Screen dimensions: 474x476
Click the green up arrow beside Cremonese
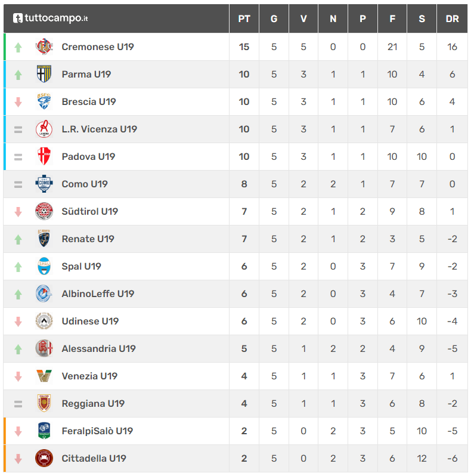pos(18,47)
